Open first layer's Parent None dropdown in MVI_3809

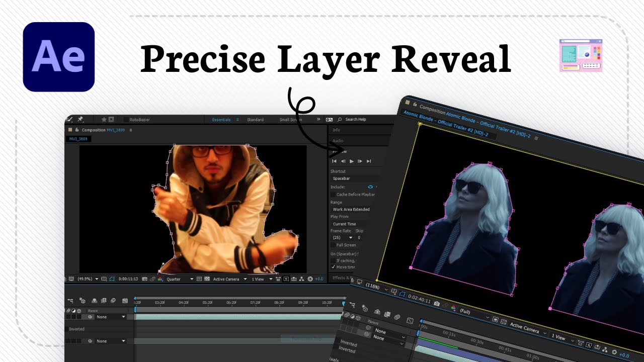pos(110,317)
